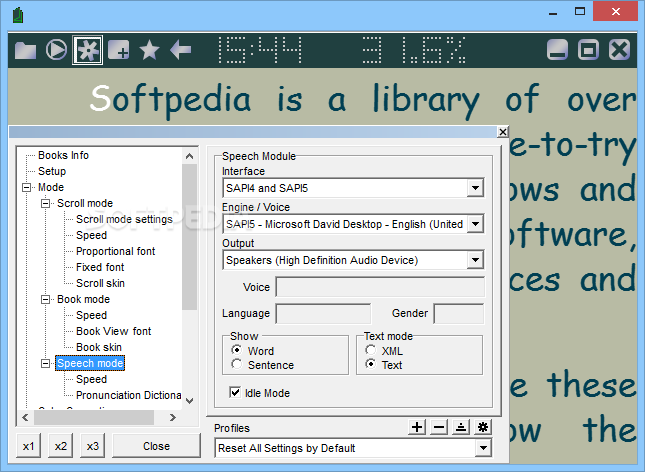Screen dimensions: 645x472
Task: Select Scroll mode settings item
Action: [x=124, y=219]
